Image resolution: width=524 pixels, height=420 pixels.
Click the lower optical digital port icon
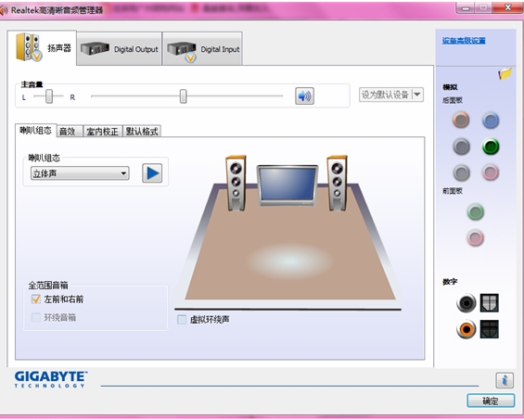pyautogui.click(x=490, y=329)
